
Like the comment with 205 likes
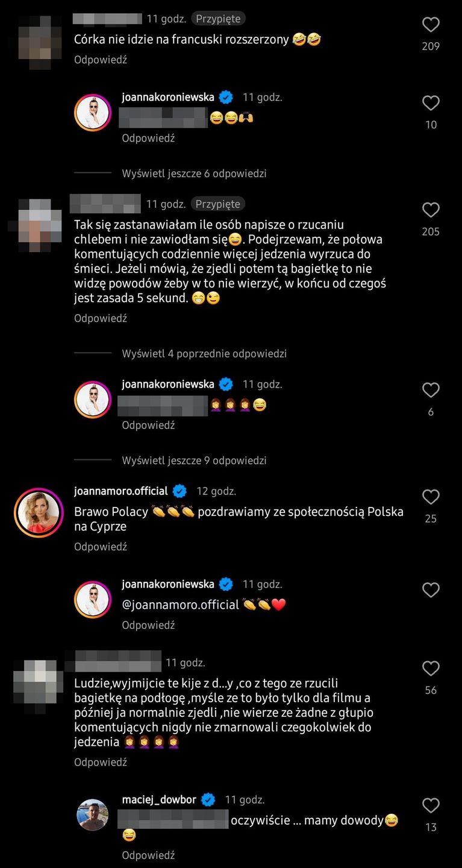pyautogui.click(x=431, y=210)
